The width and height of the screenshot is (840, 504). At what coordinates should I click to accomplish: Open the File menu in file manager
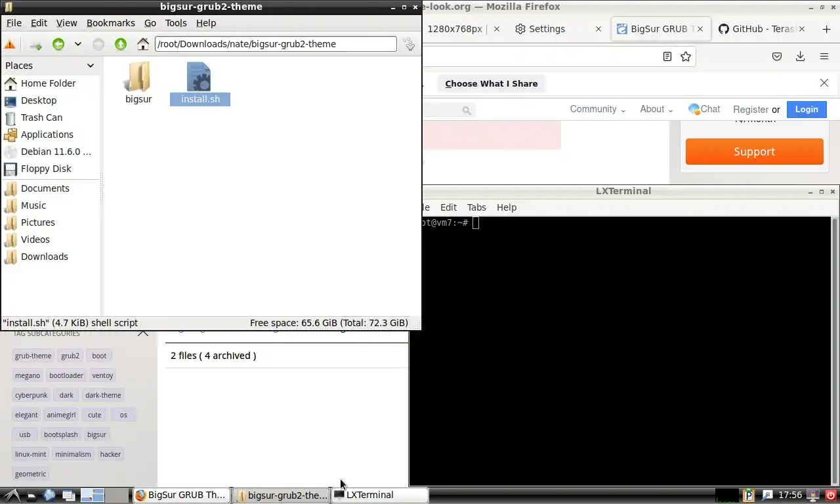[14, 23]
